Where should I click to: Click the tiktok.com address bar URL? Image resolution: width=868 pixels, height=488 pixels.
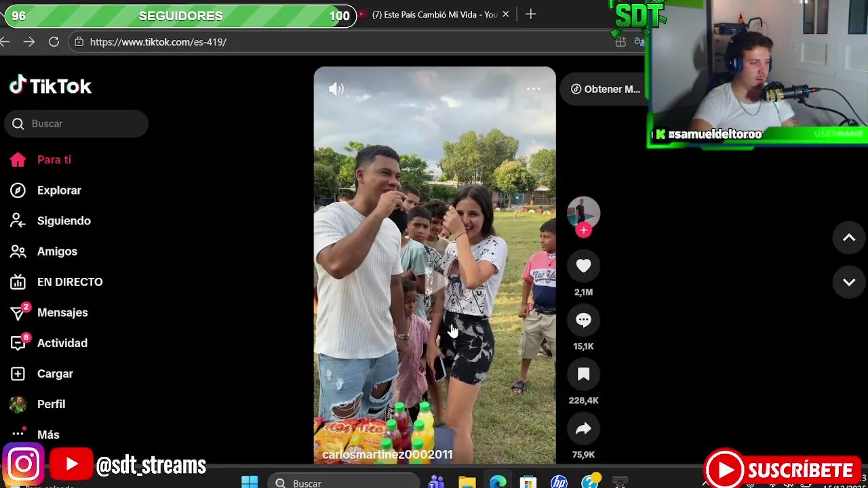click(158, 42)
